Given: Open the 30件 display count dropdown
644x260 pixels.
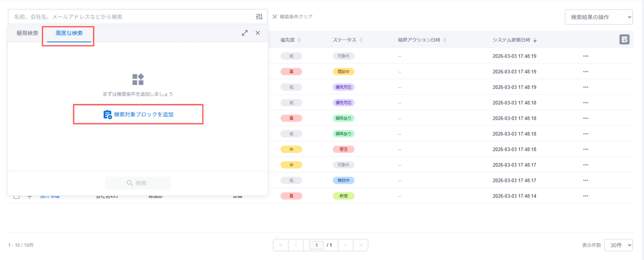Looking at the screenshot, I should click(619, 245).
